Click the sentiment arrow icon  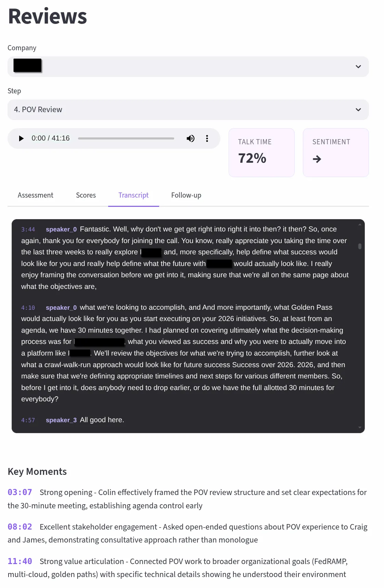click(x=317, y=159)
